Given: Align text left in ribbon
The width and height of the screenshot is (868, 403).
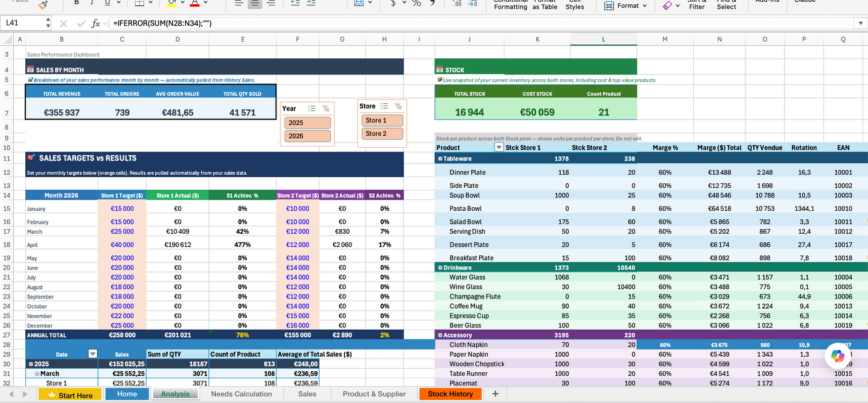Looking at the screenshot, I should 238,3.
